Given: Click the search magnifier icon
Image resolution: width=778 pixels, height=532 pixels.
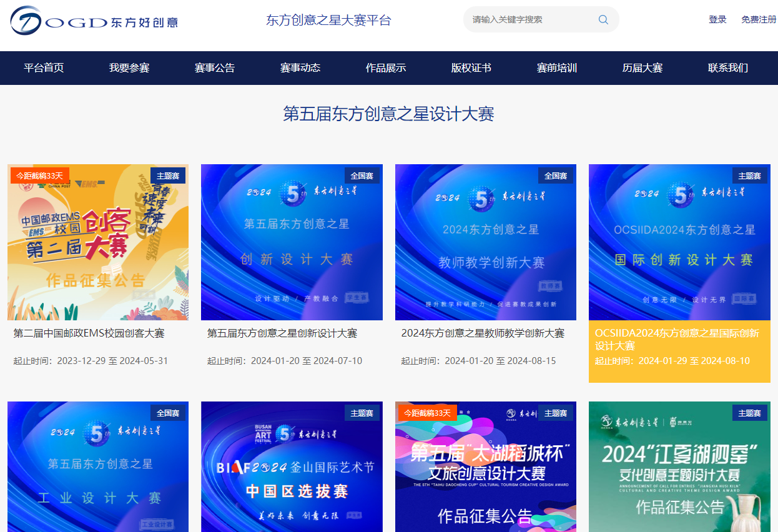Looking at the screenshot, I should 603,19.
